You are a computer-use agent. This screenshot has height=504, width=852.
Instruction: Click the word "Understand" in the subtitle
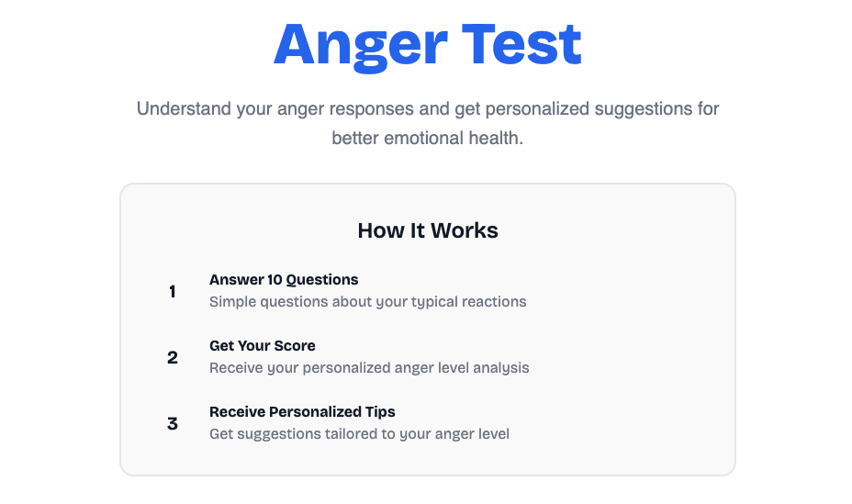(x=184, y=108)
